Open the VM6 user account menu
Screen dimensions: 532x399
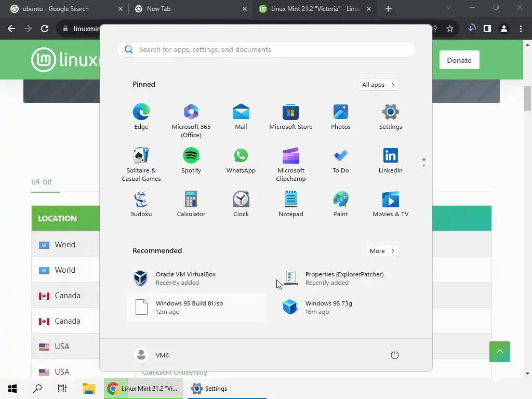coord(152,355)
